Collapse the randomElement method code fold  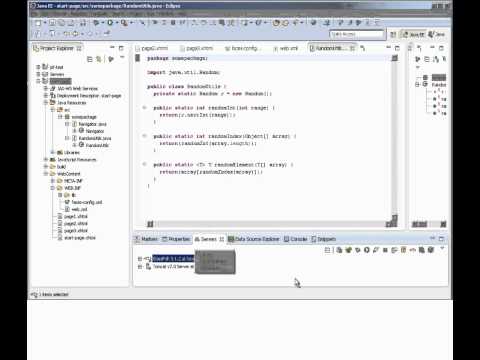tap(145, 164)
